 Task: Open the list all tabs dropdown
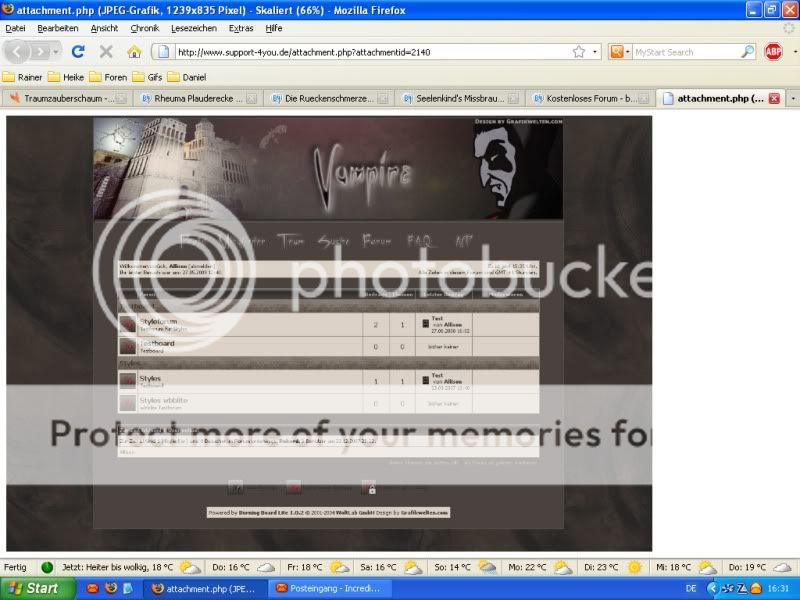point(792,99)
